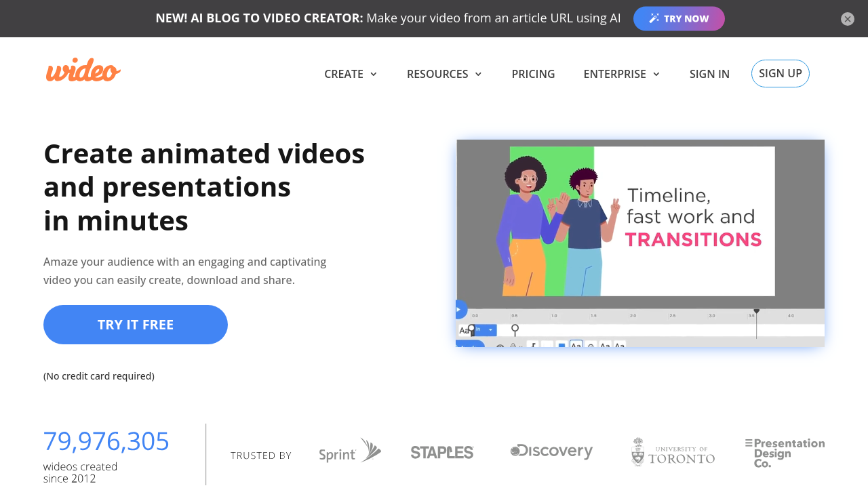Click the University of Toronto logo

[673, 453]
